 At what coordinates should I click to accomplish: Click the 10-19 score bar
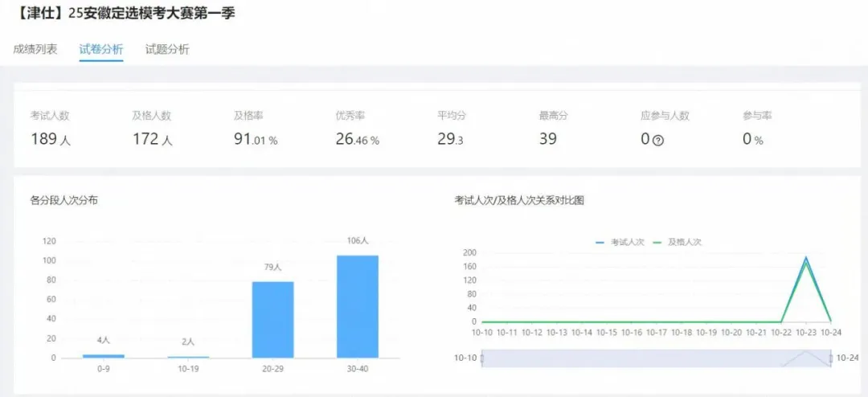pos(188,357)
